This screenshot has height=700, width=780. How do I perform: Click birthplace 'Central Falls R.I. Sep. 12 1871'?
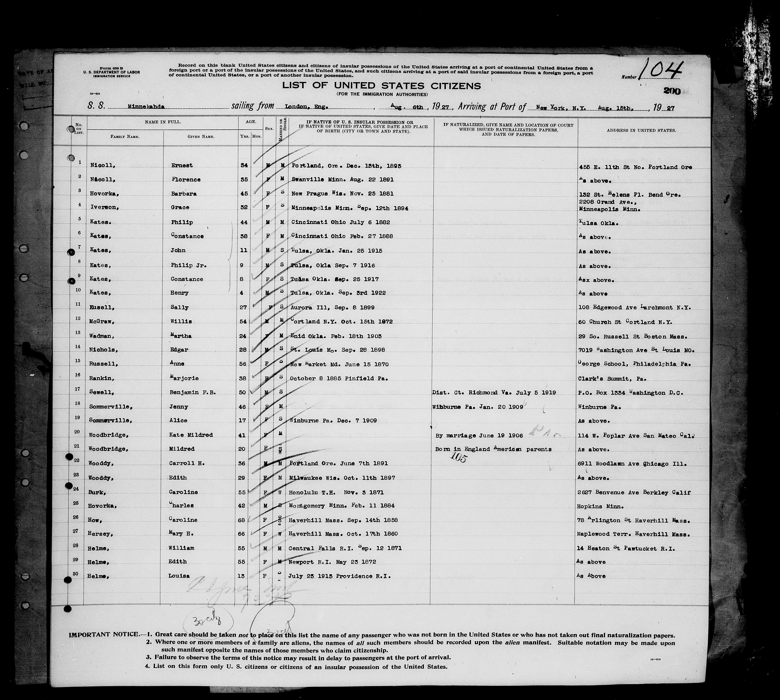345,548
